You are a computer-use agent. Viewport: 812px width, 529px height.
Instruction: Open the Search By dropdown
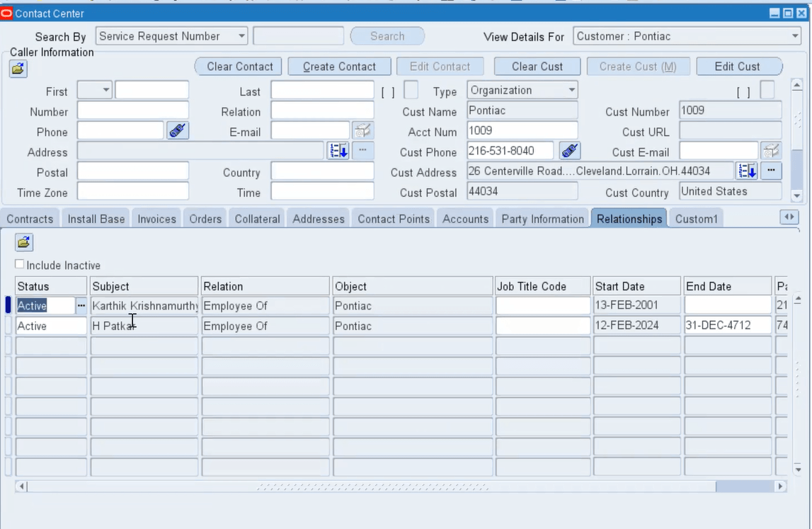[241, 36]
